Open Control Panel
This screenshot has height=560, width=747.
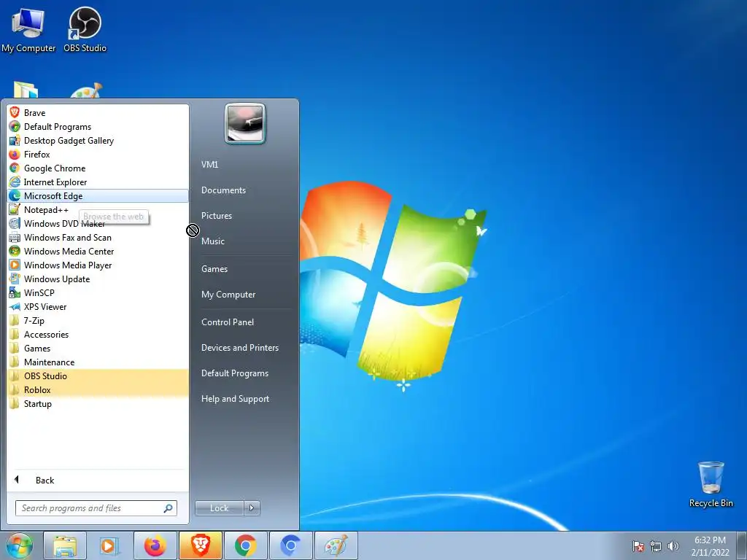(x=244, y=322)
